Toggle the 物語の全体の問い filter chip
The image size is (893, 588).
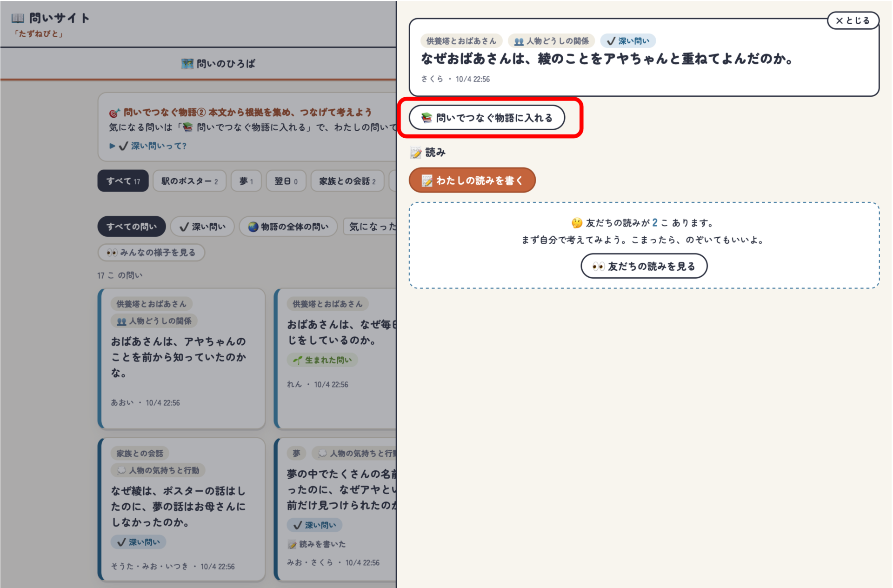click(x=288, y=227)
